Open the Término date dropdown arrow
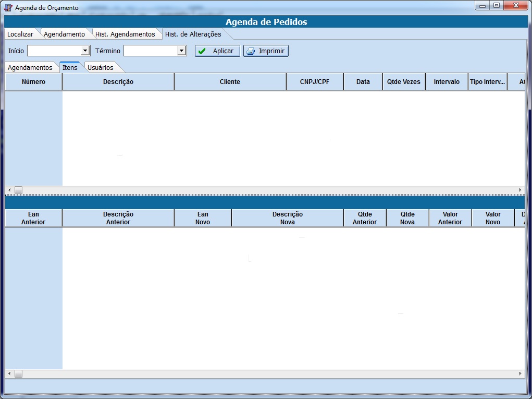 click(181, 51)
